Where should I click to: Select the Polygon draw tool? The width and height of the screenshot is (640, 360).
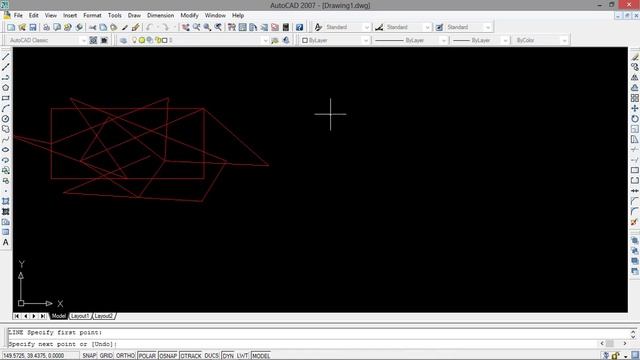point(6,88)
